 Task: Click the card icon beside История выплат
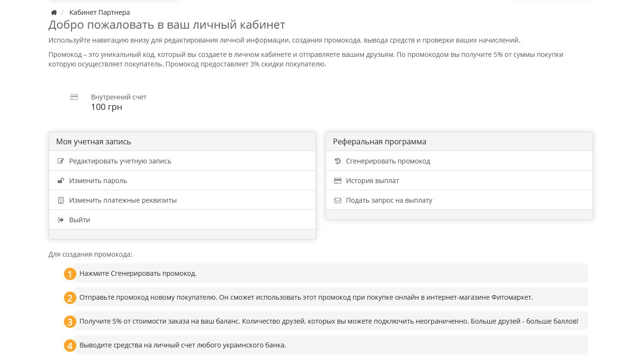[x=338, y=181]
